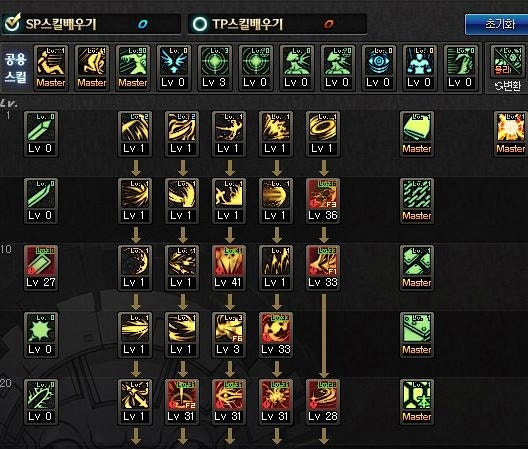Select the Lv 28 swirl skill icon

(x=323, y=402)
